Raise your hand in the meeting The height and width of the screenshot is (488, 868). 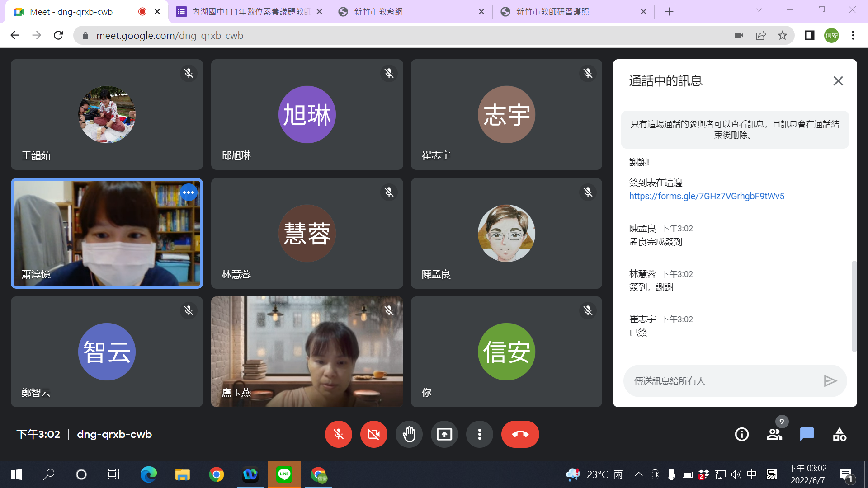(409, 434)
